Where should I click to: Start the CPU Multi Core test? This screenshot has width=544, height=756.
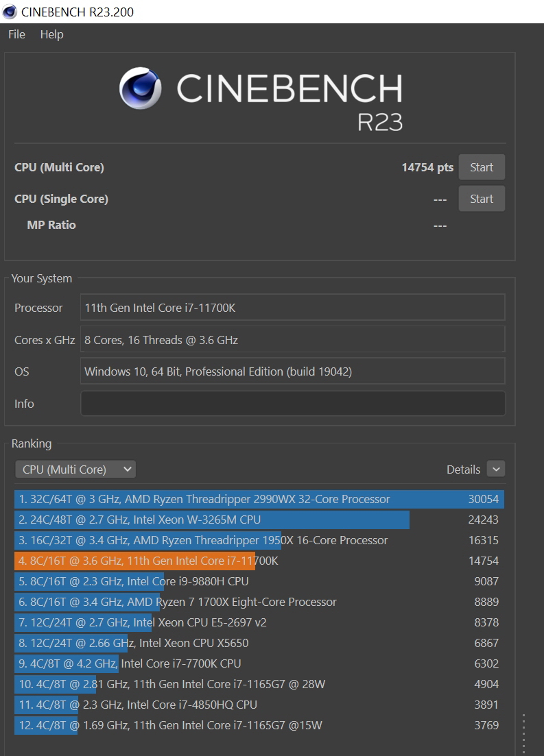[481, 167]
